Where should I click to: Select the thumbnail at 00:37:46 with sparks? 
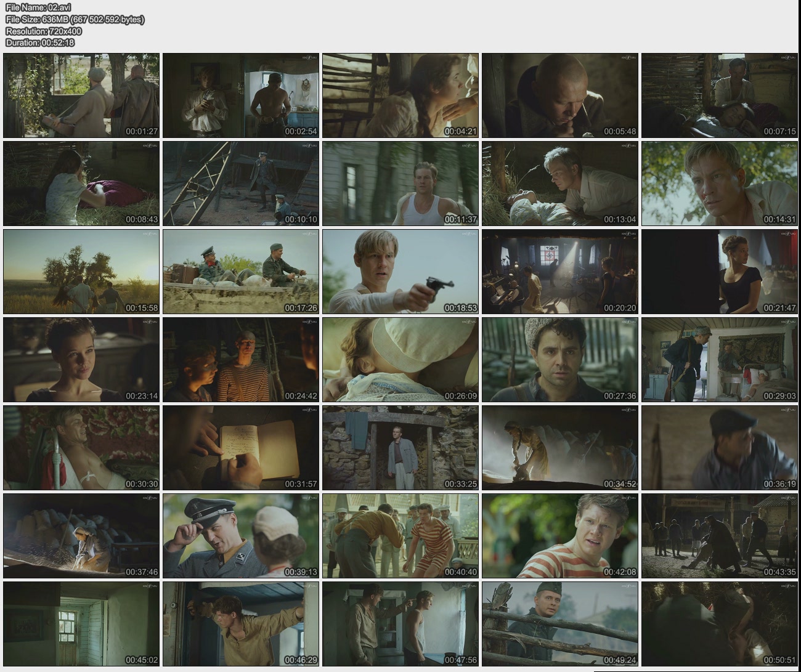coord(81,536)
